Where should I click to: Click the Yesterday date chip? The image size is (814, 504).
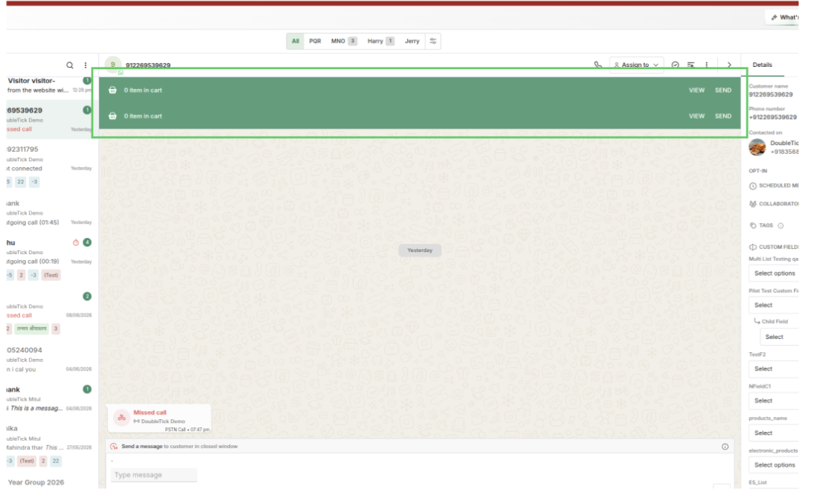[x=420, y=251]
